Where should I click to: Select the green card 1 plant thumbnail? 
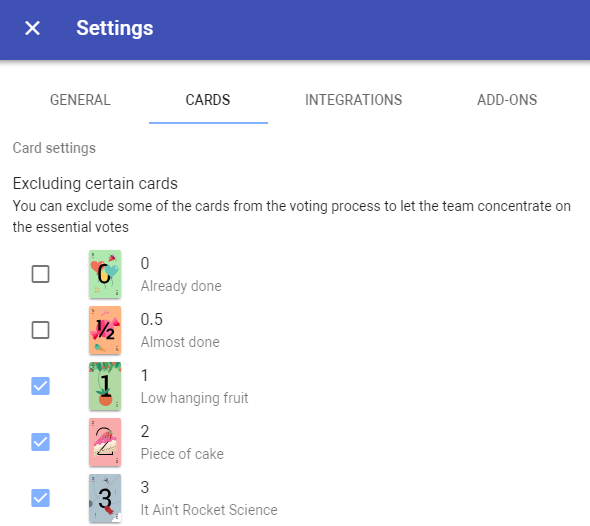pos(105,386)
